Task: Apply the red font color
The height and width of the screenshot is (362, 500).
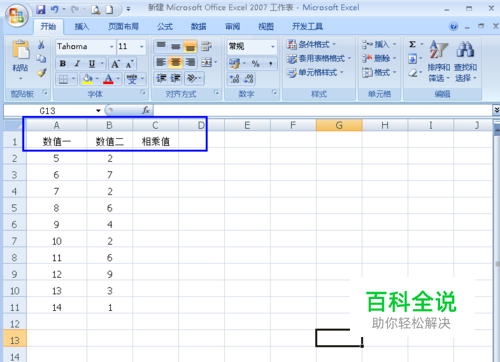Action: click(108, 79)
